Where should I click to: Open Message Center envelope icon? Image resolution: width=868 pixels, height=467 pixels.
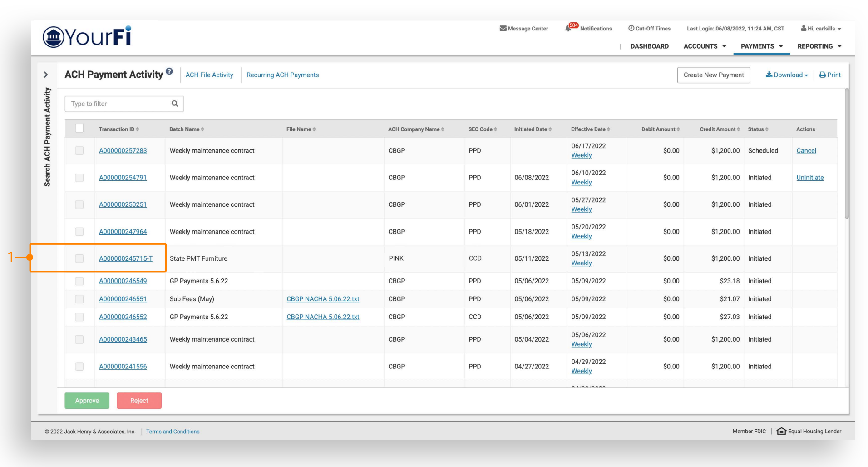pyautogui.click(x=503, y=29)
